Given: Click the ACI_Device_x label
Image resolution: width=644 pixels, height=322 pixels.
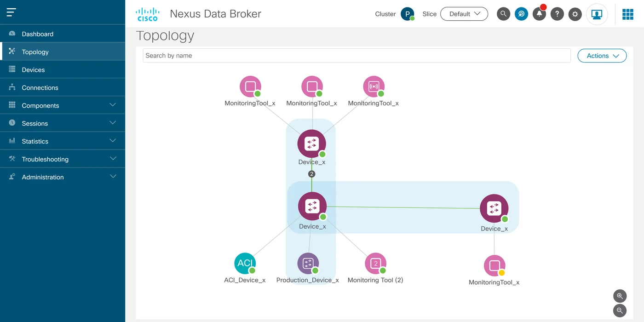Looking at the screenshot, I should click(245, 280).
